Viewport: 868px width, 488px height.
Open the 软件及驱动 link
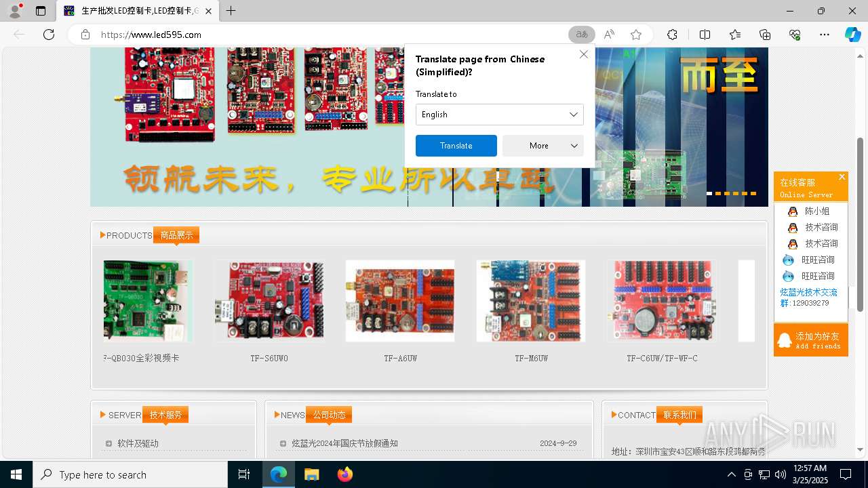(138, 443)
